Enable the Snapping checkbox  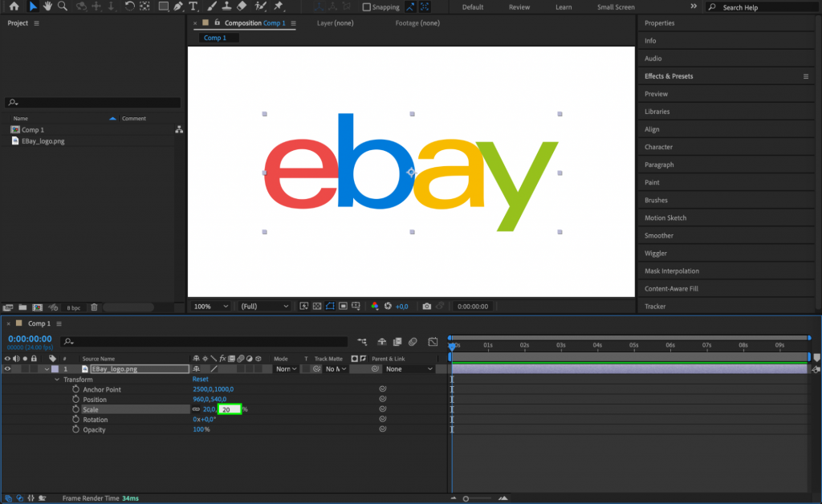pos(366,6)
